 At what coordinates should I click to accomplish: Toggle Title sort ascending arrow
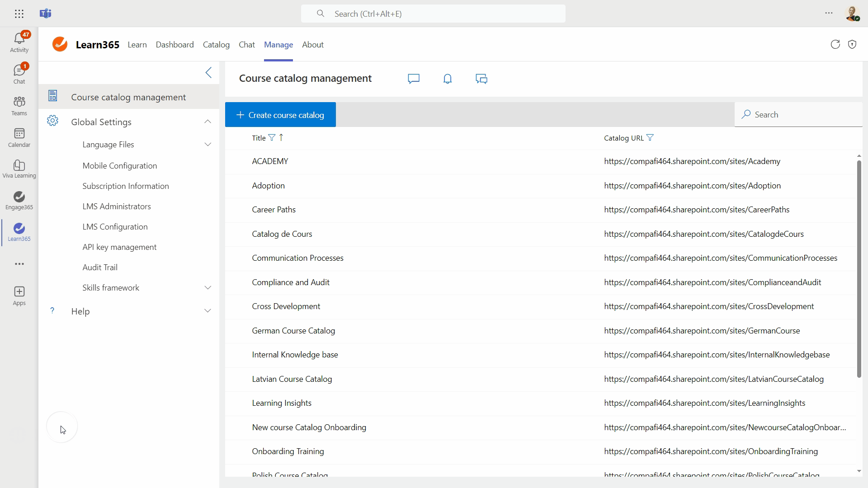pyautogui.click(x=281, y=137)
